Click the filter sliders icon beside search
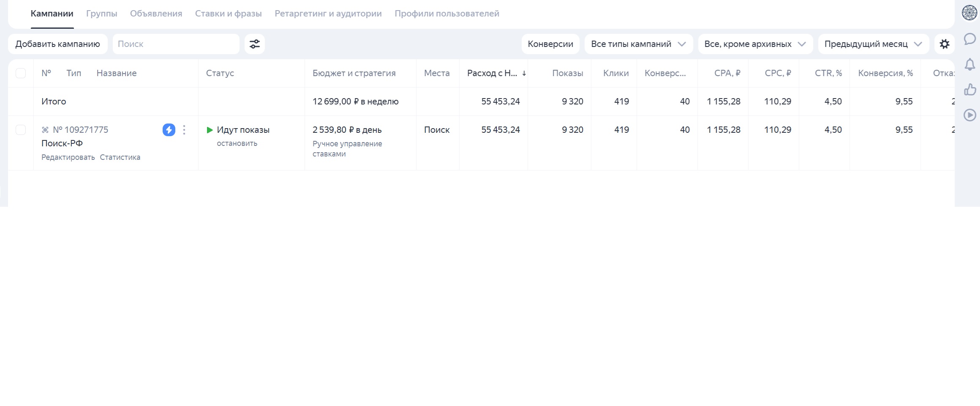 pos(254,44)
